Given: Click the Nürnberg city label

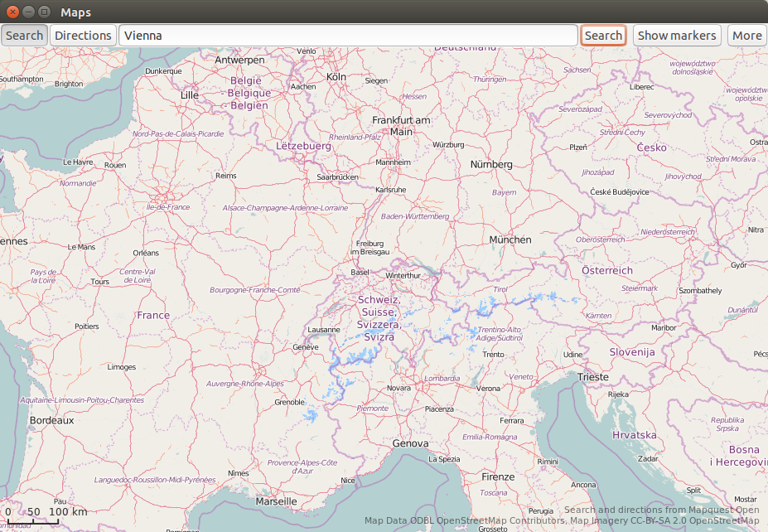Looking at the screenshot, I should pyautogui.click(x=491, y=165).
